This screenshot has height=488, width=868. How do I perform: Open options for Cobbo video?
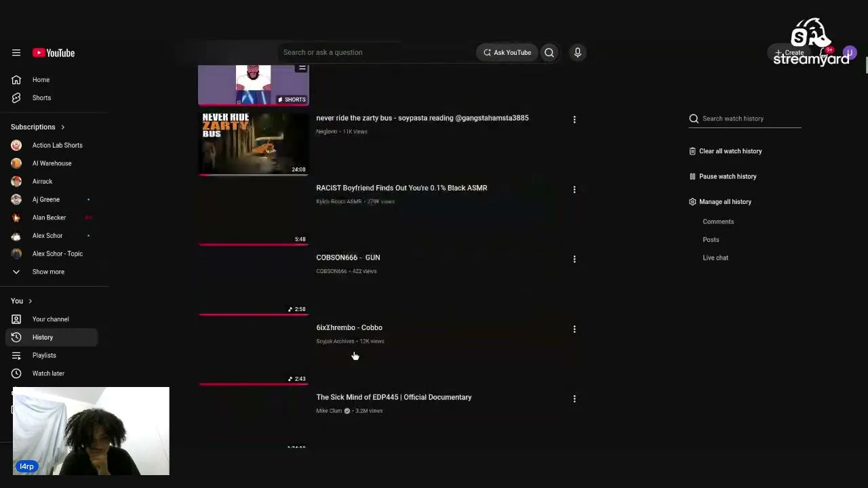pos(574,329)
